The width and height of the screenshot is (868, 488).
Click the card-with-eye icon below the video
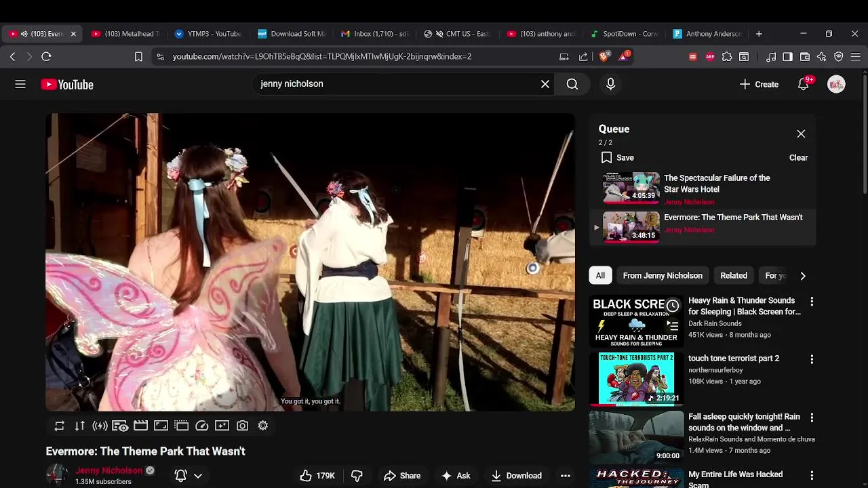click(x=120, y=426)
